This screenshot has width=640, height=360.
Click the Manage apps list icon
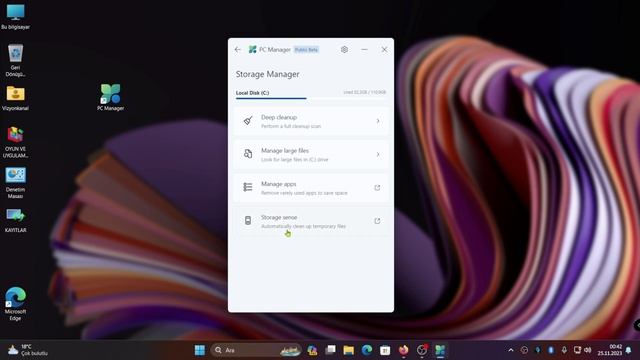[x=248, y=187]
